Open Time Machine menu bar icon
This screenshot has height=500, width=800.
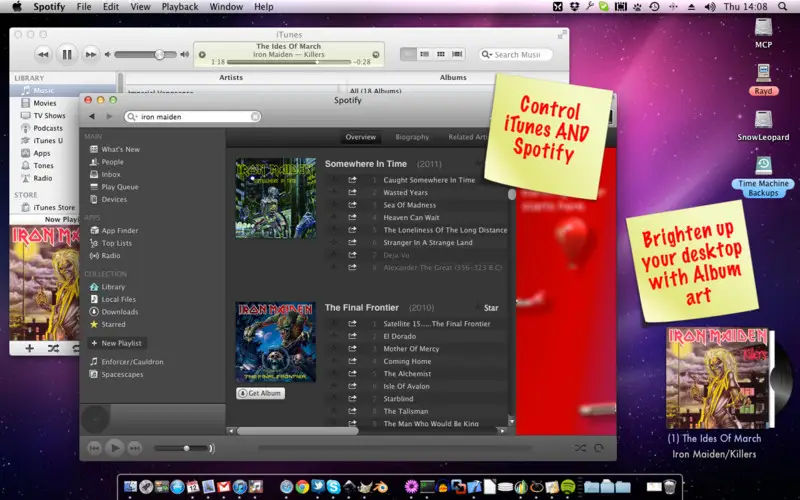pyautogui.click(x=654, y=7)
